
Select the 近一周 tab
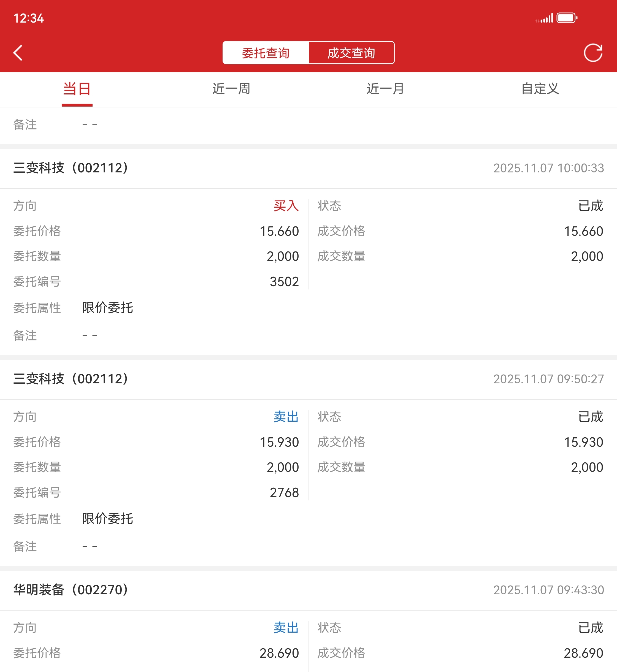coord(231,89)
